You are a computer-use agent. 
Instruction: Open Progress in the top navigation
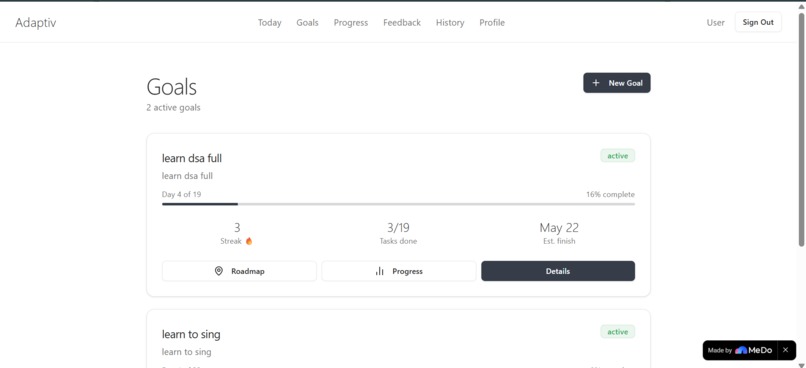(x=351, y=23)
